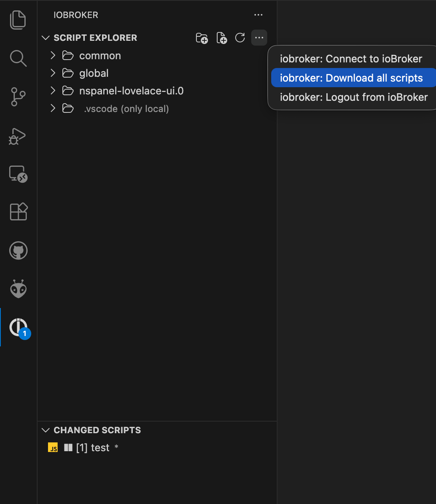Image resolution: width=436 pixels, height=504 pixels.
Task: Refresh the Script Explorer
Action: (240, 38)
